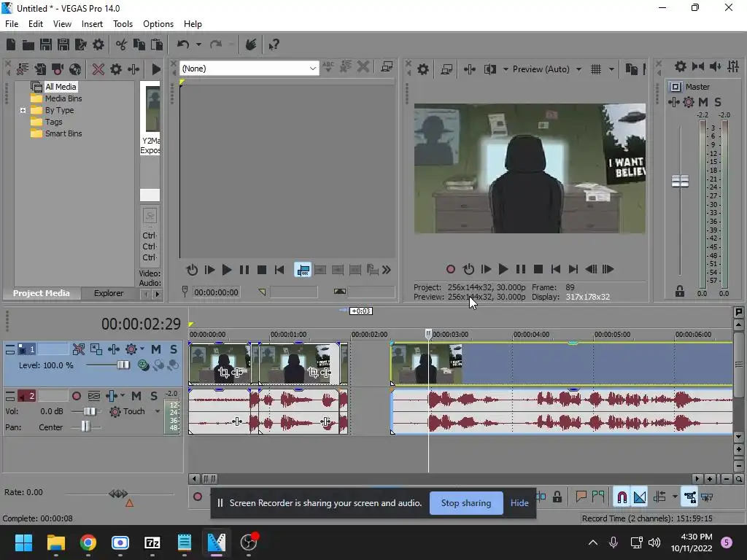Open a project with the folder toolbar icon
Viewport: 747px width, 560px height.
[28, 44]
